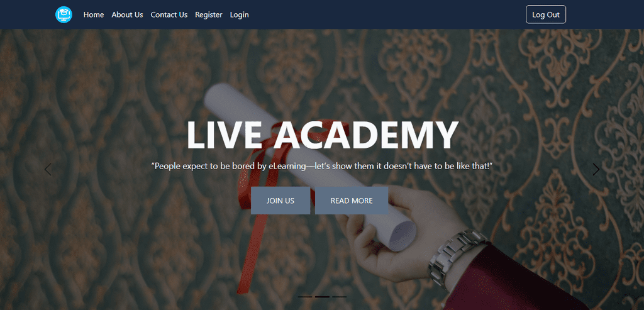The width and height of the screenshot is (644, 310).
Task: Open the Register page
Action: click(209, 15)
